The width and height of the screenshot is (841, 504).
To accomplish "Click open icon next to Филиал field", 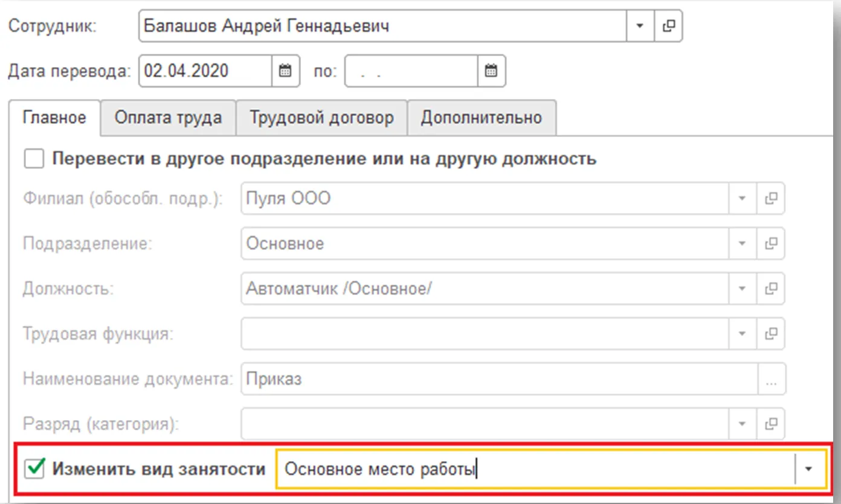I will (x=770, y=199).
